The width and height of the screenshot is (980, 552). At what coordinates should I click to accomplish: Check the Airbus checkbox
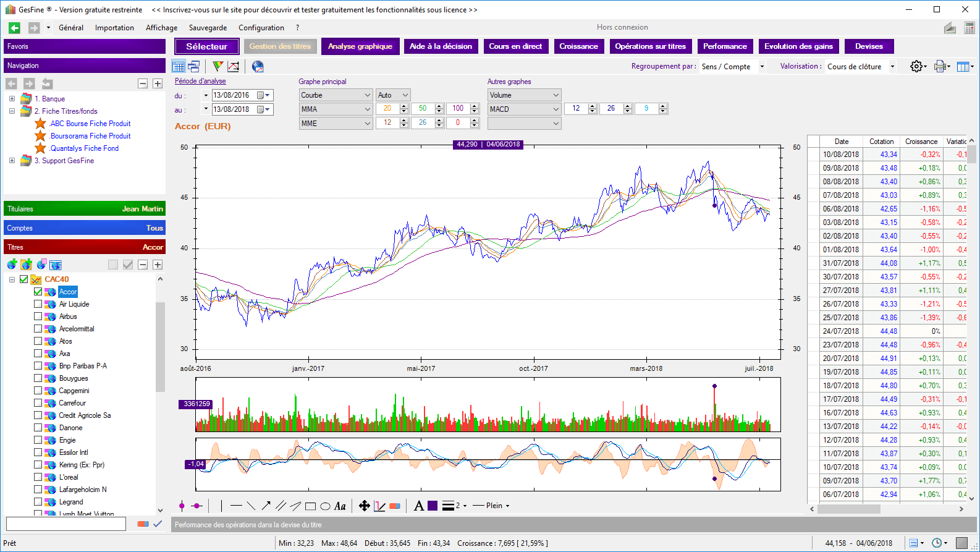pyautogui.click(x=38, y=316)
